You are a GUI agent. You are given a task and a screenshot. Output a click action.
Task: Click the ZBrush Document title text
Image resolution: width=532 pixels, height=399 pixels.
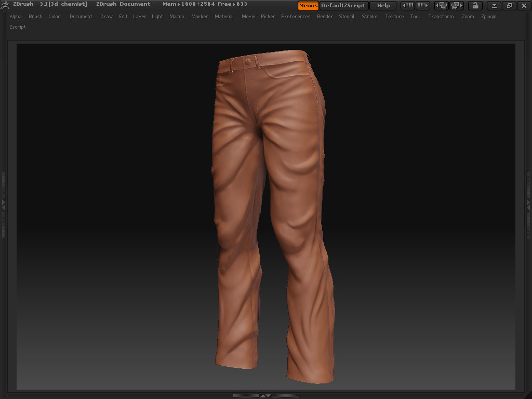pos(123,4)
